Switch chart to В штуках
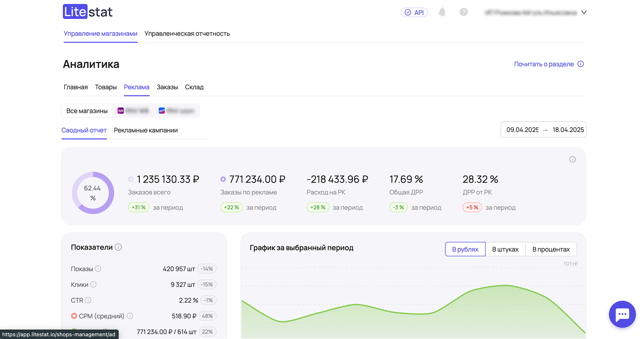Screen dimensions: 644x339 [x=505, y=249]
